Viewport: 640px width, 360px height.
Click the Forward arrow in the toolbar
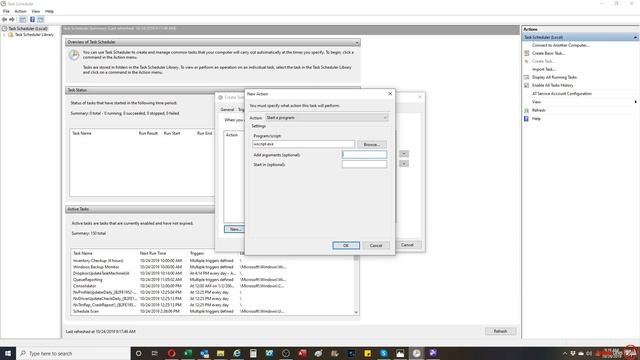(12, 20)
